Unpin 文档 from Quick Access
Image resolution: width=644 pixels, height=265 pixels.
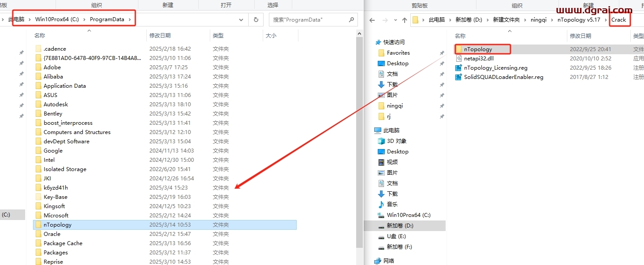442,74
